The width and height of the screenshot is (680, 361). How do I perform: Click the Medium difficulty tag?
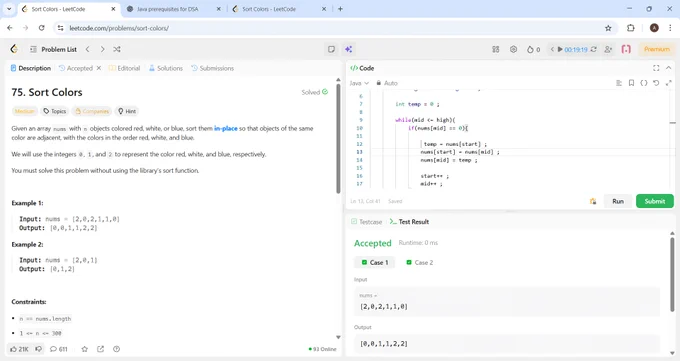[x=24, y=111]
